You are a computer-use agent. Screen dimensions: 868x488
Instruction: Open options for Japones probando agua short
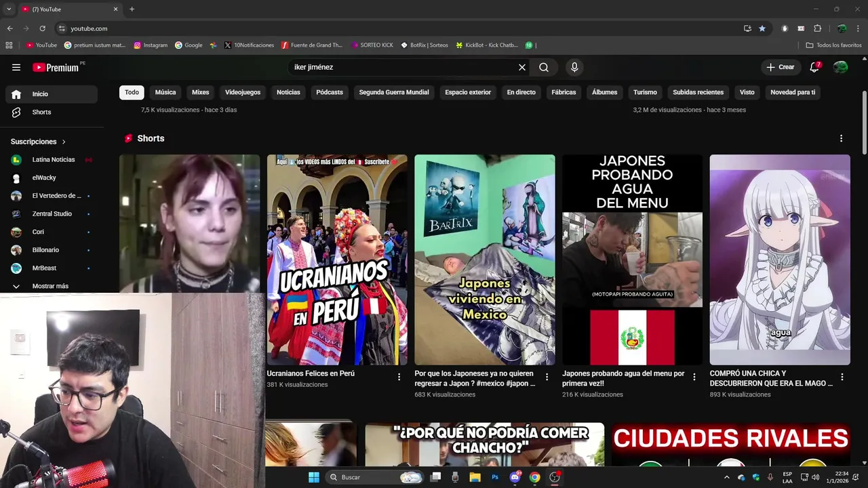[x=694, y=377]
